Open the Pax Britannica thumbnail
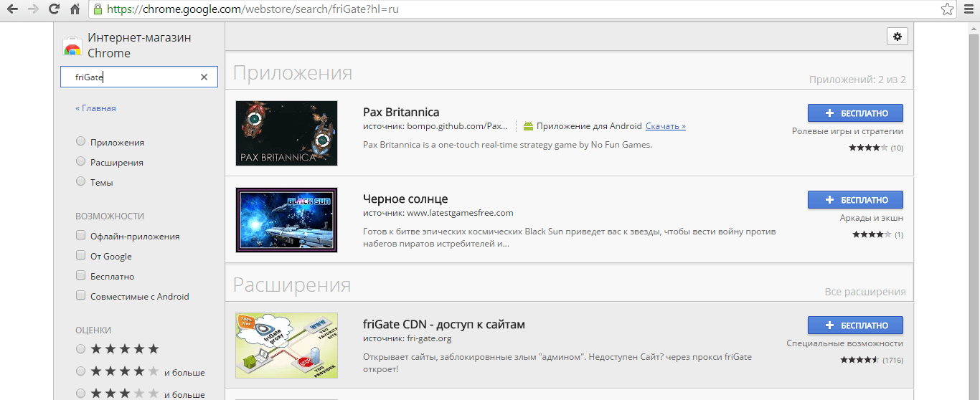The height and width of the screenshot is (400, 980). click(x=286, y=133)
